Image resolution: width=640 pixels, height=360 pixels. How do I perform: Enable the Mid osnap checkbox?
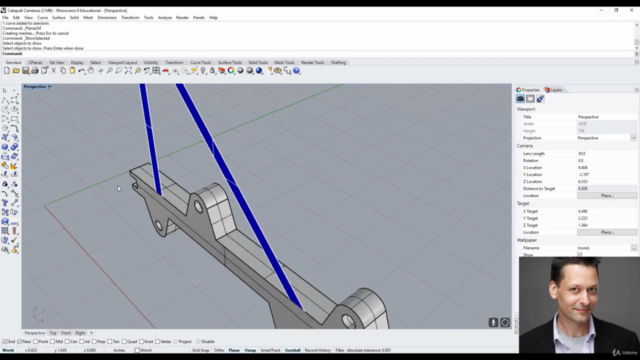click(53, 342)
